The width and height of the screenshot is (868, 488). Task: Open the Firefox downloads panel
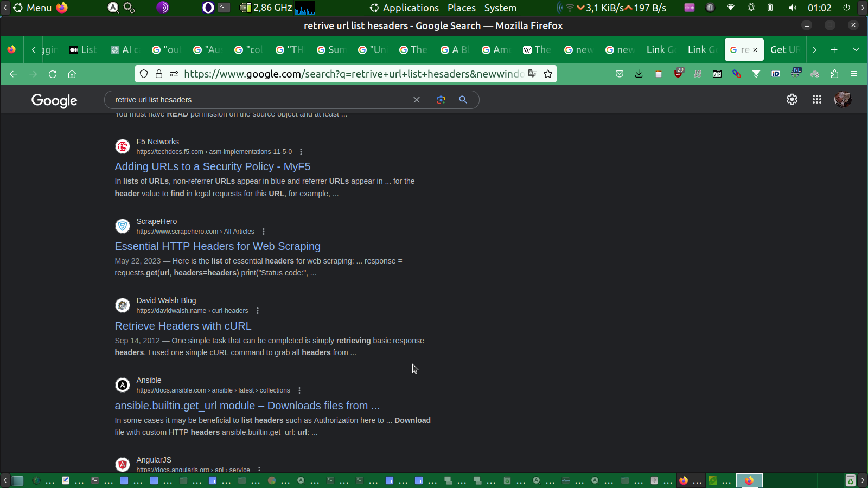(639, 74)
